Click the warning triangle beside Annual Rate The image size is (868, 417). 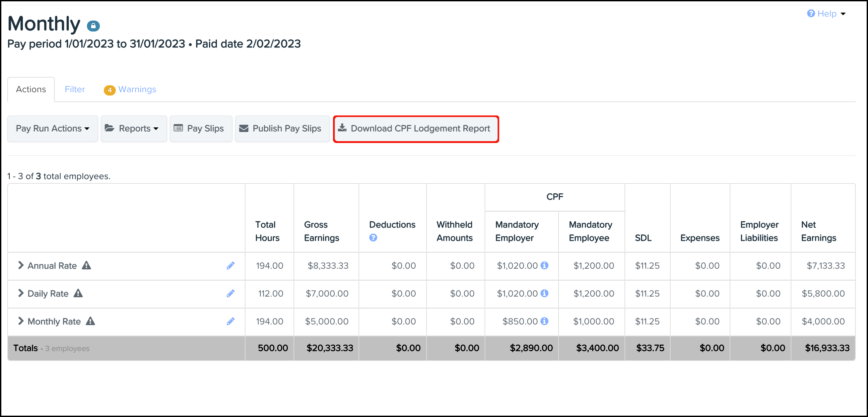[x=86, y=266]
